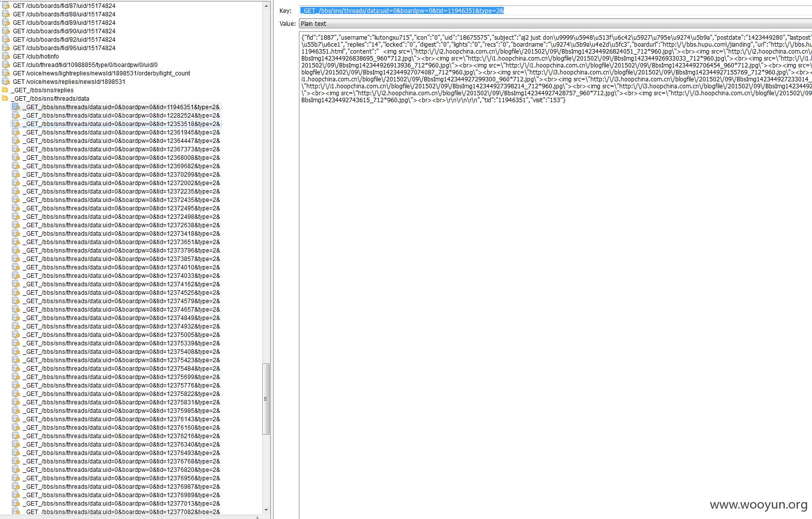Select key with tid=12373651
The width and height of the screenshot is (812, 519).
[x=121, y=242]
